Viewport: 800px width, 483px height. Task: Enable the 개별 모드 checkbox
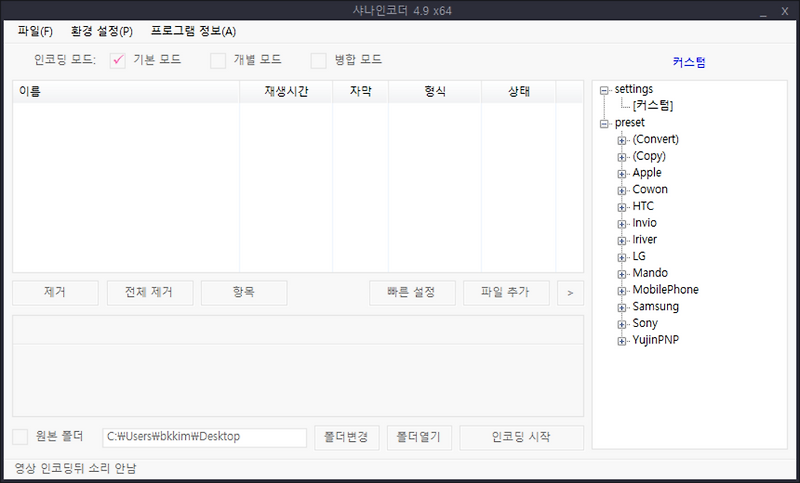[218, 60]
